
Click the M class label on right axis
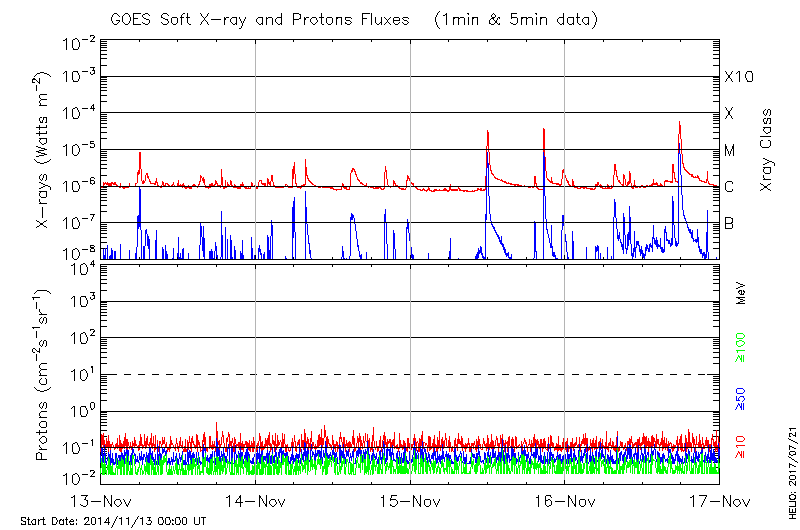point(730,150)
